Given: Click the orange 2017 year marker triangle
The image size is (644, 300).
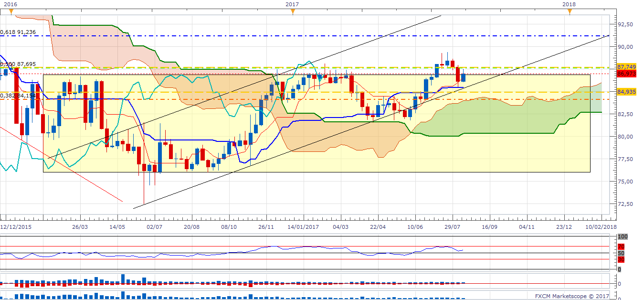Looking at the screenshot, I should coord(292,11).
